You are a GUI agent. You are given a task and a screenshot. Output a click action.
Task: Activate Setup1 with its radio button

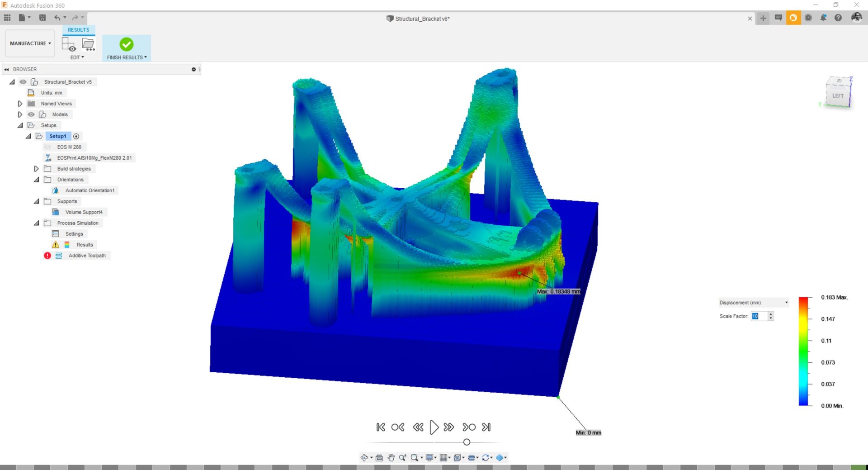tap(76, 136)
